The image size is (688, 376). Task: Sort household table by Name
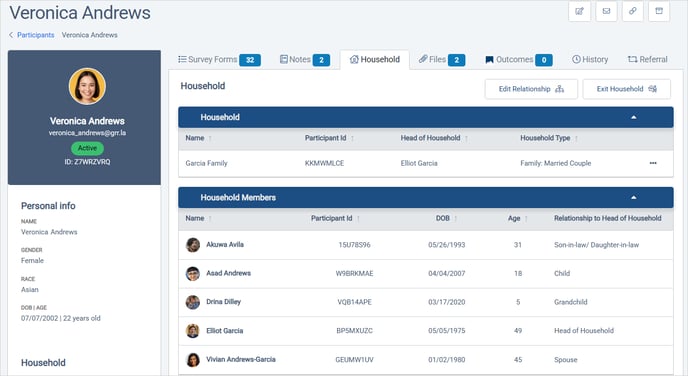tap(198, 138)
